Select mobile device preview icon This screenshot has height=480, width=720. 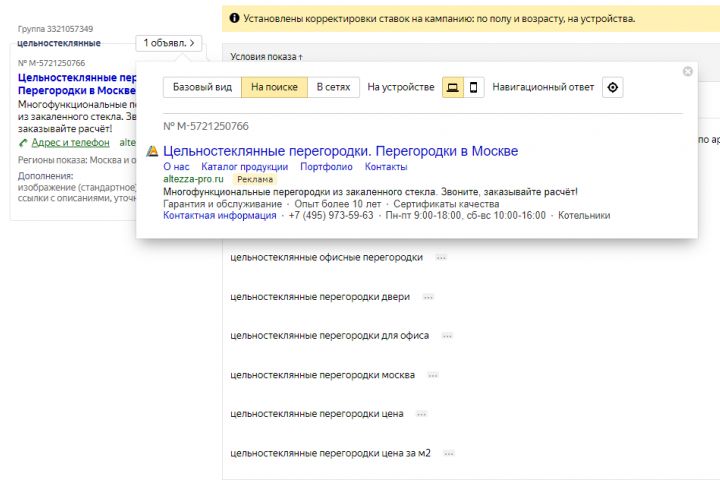coord(473,87)
